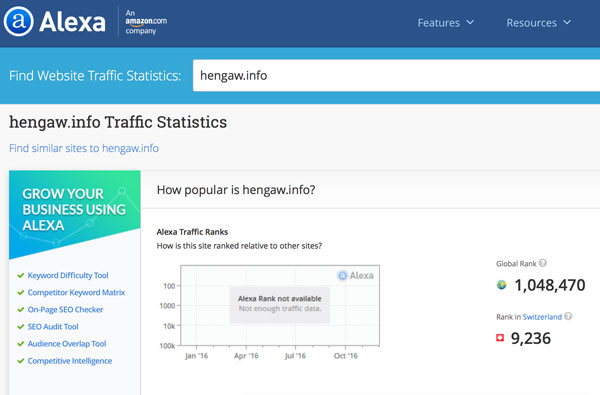Click the Alexa watermark icon in chart
Viewport: 600px width, 395px height.
342,275
